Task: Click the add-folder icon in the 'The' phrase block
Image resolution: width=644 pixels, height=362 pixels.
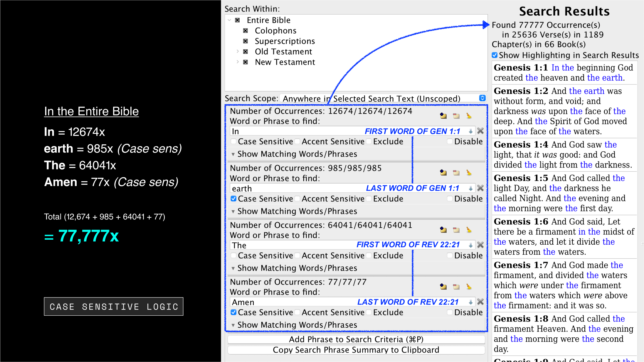Action: (443, 230)
